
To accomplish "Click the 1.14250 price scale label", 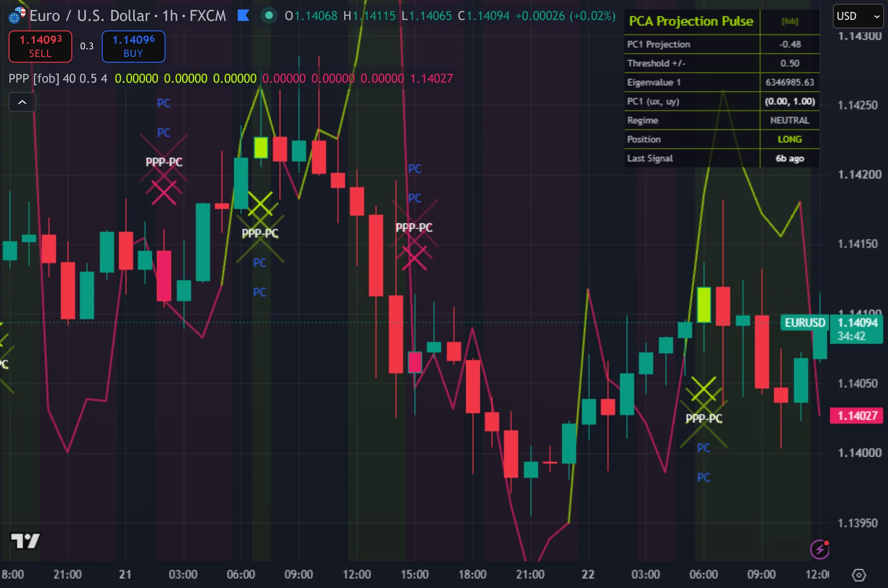I will click(x=857, y=105).
